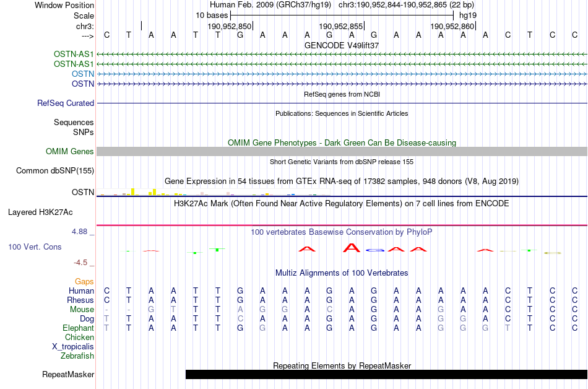Click 'Short Genetic Variants from dbSNP release 155'
The image size is (588, 389).
[x=342, y=162]
